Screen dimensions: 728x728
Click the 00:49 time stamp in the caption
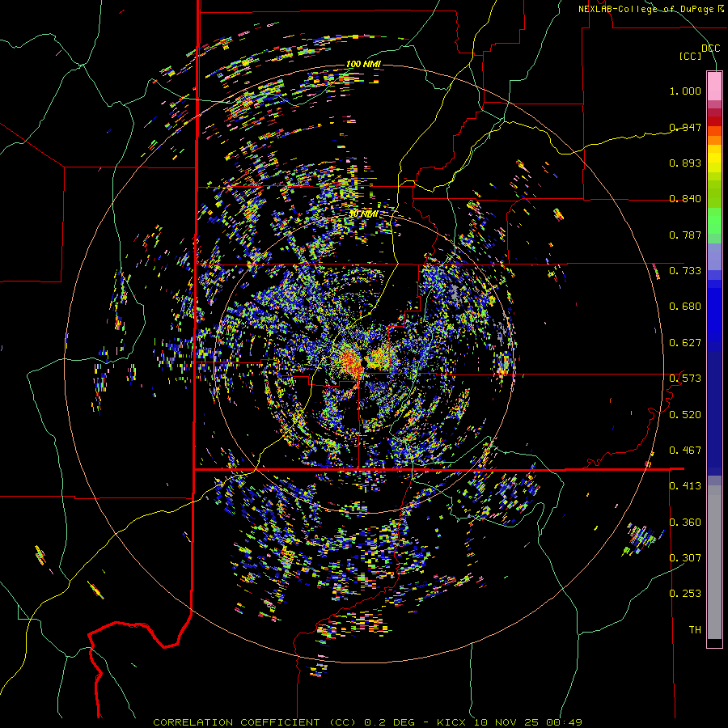(564, 722)
